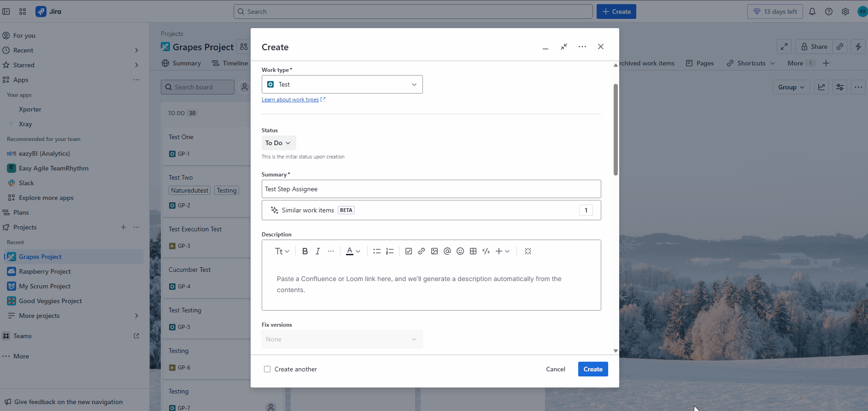Open Learn about work types link

(290, 100)
